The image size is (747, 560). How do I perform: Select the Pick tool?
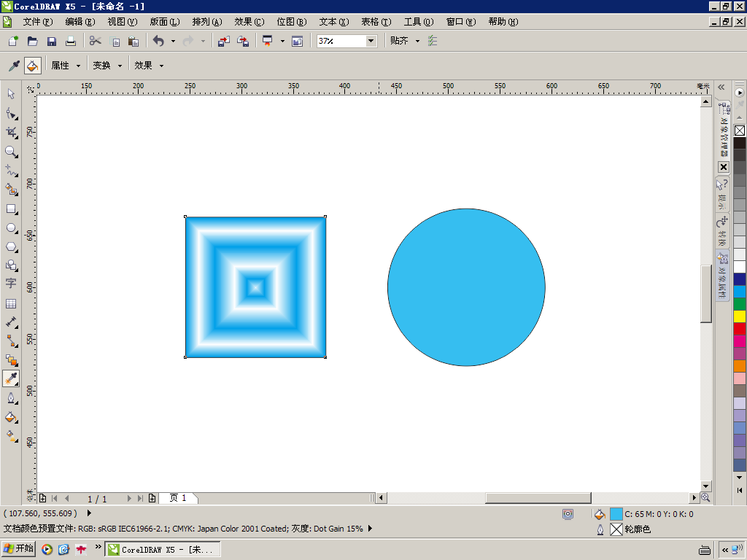pyautogui.click(x=11, y=94)
